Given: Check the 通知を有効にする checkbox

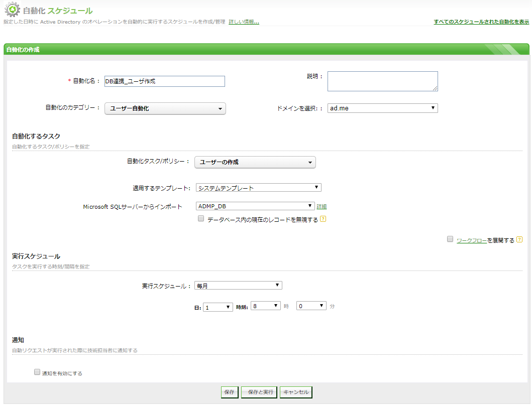Looking at the screenshot, I should click(x=37, y=372).
